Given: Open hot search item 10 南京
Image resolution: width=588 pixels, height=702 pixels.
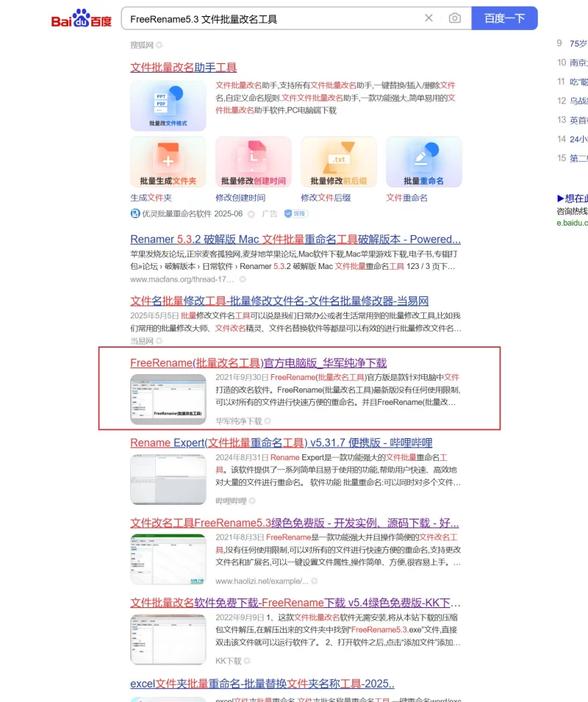Looking at the screenshot, I should (x=573, y=62).
